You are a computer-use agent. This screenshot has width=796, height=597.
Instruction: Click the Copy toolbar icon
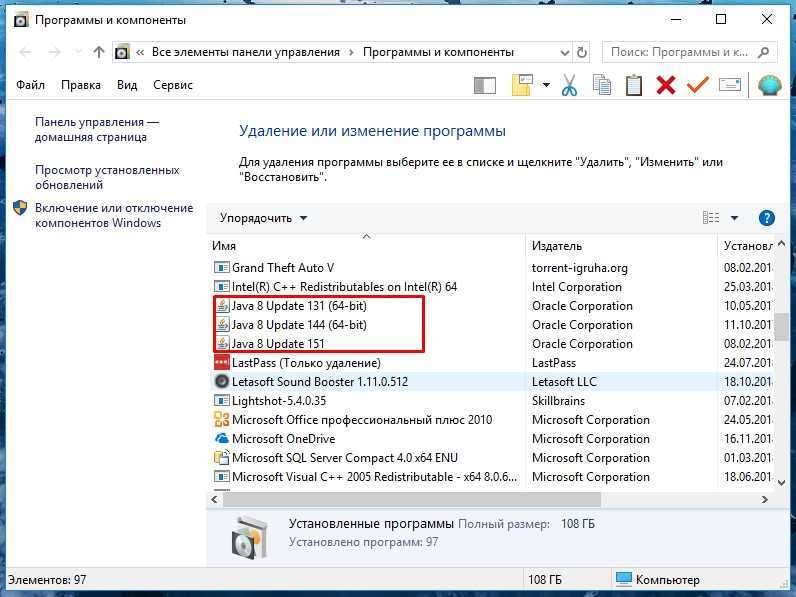pos(602,85)
